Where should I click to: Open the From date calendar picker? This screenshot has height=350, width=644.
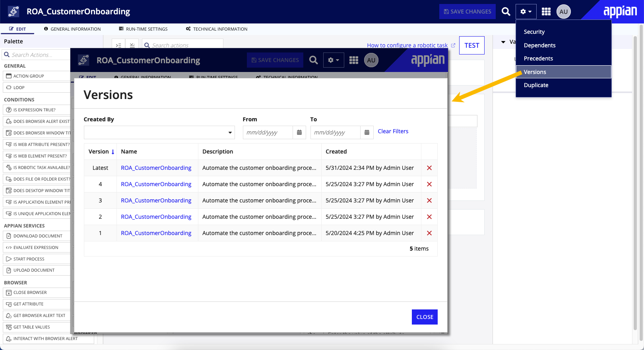point(299,132)
